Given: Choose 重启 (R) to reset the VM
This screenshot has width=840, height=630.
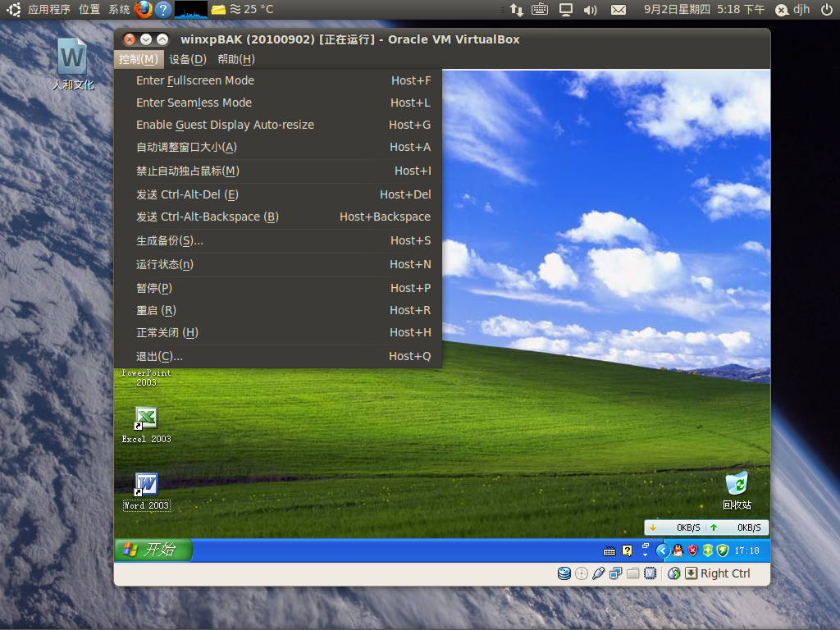Looking at the screenshot, I should [278, 310].
